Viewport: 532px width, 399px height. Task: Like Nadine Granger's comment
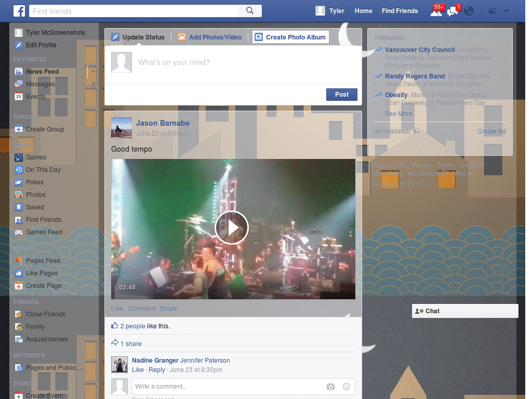click(138, 370)
